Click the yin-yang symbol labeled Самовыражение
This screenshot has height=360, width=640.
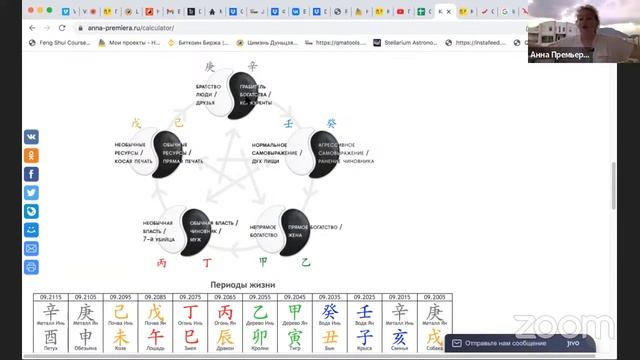(313, 153)
